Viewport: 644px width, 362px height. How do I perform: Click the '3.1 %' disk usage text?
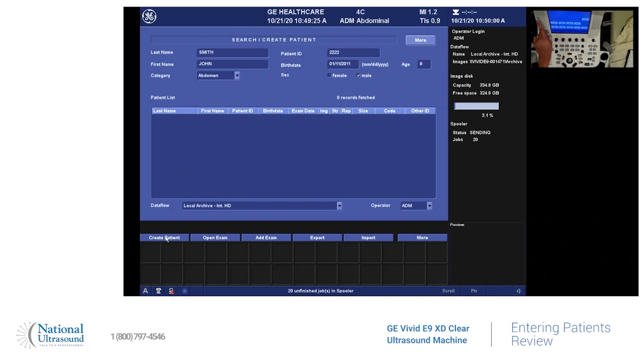pyautogui.click(x=488, y=116)
